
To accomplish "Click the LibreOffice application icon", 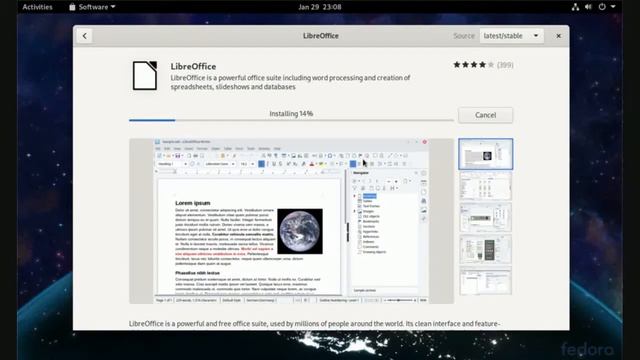I will coord(145,76).
